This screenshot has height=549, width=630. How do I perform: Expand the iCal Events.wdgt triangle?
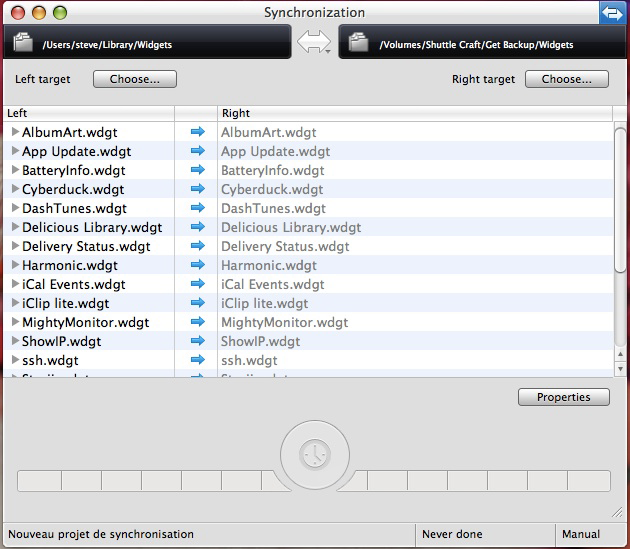pyautogui.click(x=15, y=284)
